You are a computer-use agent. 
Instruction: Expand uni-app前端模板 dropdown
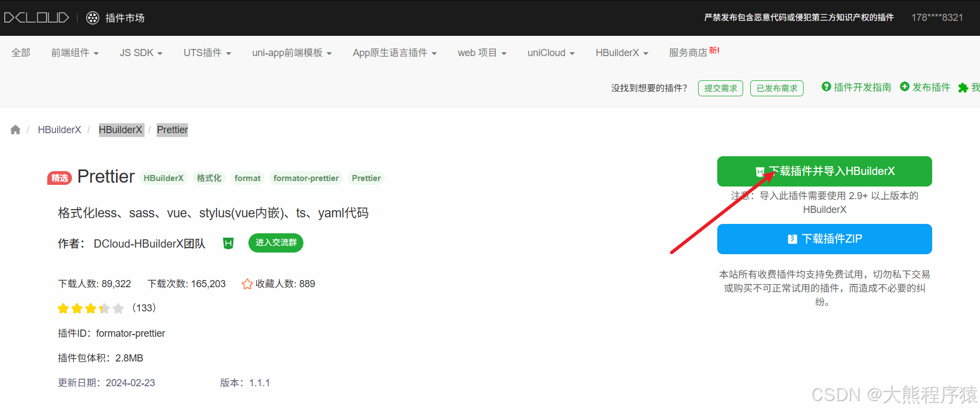(x=292, y=53)
